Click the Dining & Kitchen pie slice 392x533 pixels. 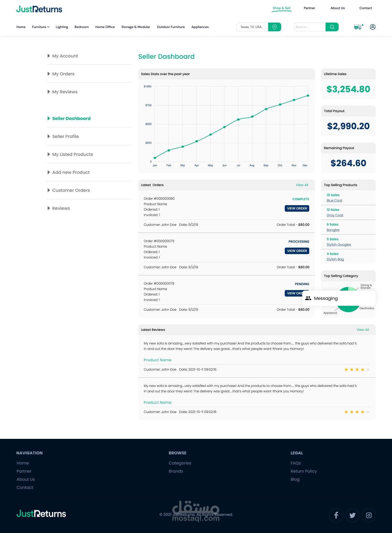click(x=353, y=289)
